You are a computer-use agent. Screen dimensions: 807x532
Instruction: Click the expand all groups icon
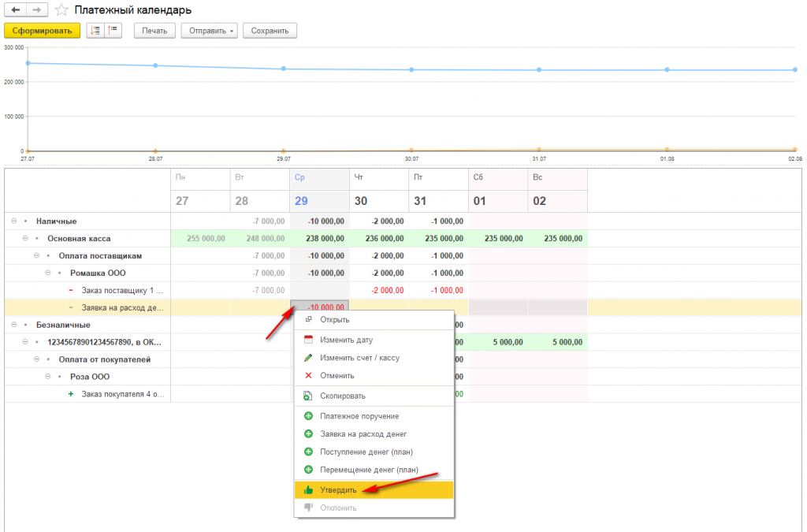pos(95,31)
